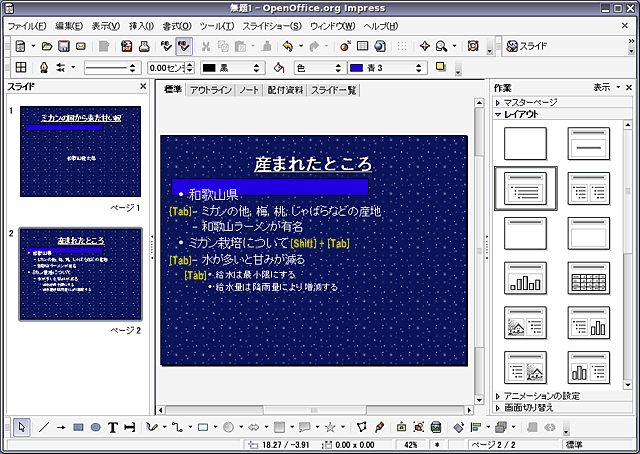The width and height of the screenshot is (640, 454).
Task: Toggle the shadow button on line toolbar
Action: [x=441, y=67]
